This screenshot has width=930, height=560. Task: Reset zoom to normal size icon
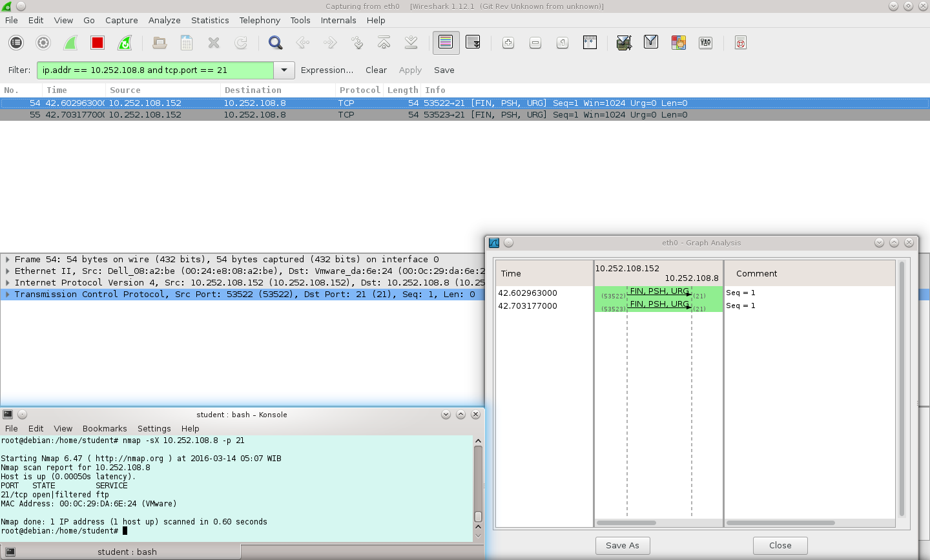[563, 43]
